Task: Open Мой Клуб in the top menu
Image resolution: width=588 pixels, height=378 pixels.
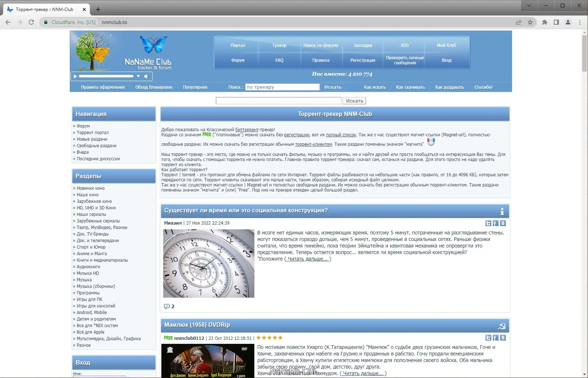Action: click(446, 45)
